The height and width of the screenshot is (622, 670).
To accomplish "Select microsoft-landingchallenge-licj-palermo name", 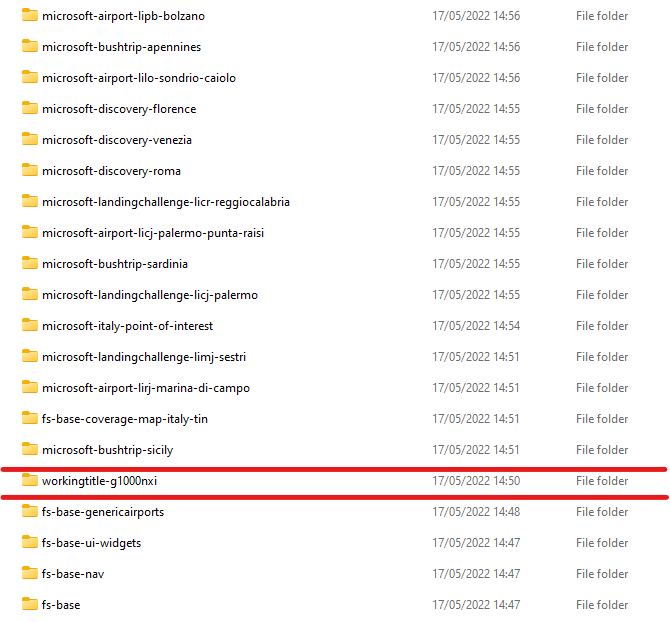I will pyautogui.click(x=150, y=295).
